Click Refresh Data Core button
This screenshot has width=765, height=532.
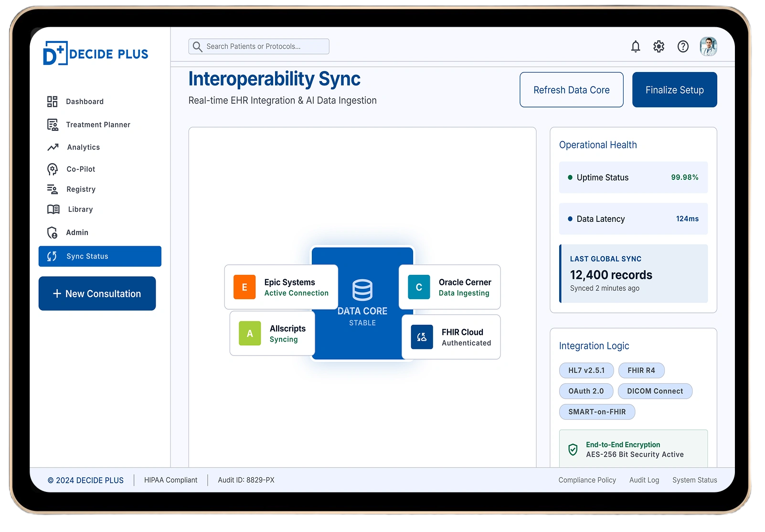coord(572,90)
